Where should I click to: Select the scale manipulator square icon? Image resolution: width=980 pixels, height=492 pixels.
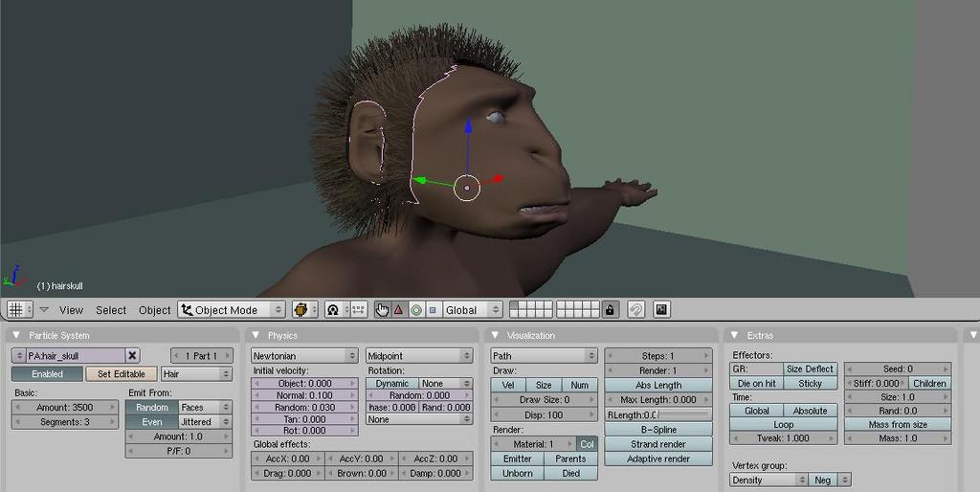click(433, 309)
